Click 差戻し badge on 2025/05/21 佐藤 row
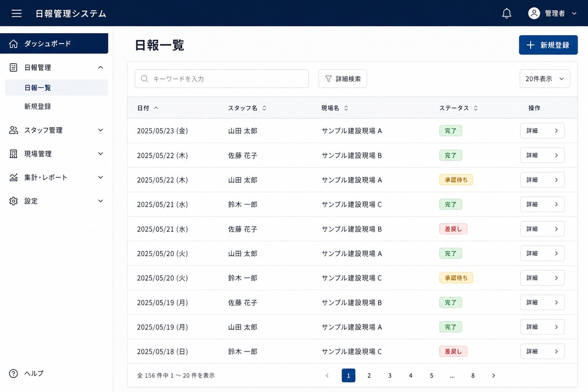The width and height of the screenshot is (588, 392). [x=453, y=229]
